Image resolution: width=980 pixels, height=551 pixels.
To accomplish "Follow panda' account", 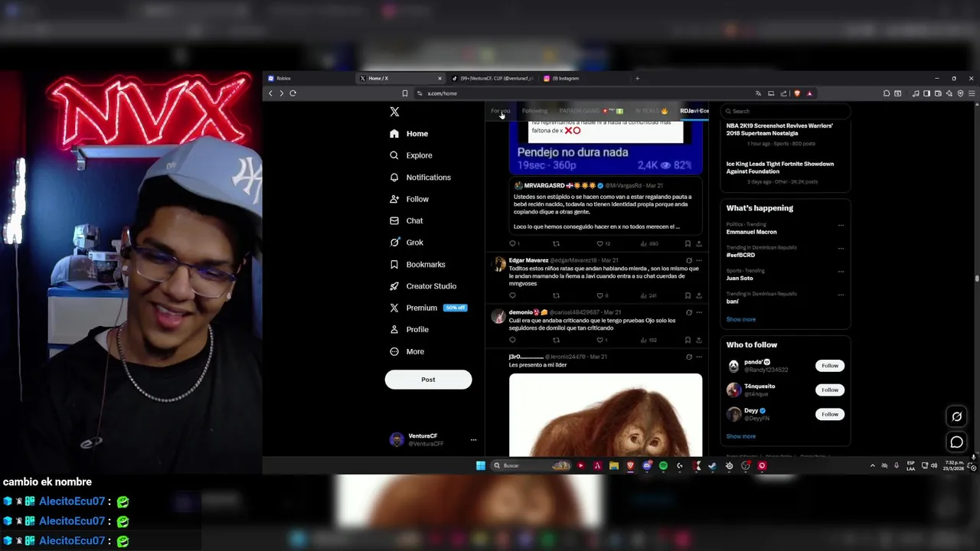I will [830, 366].
